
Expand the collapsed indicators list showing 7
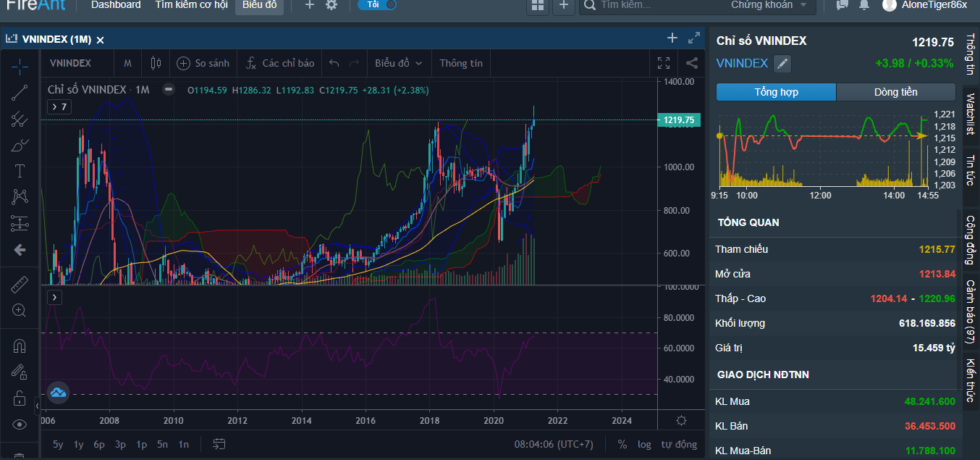click(x=59, y=107)
